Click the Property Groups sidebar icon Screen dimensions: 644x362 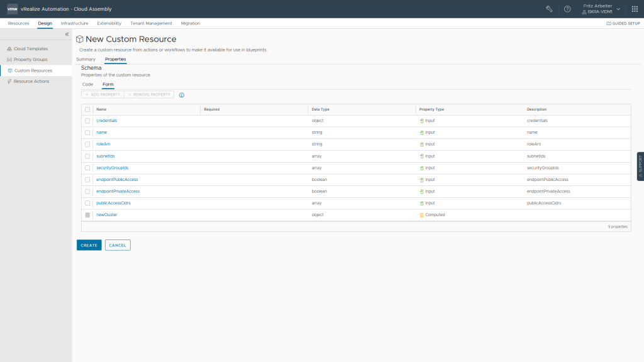[9, 60]
